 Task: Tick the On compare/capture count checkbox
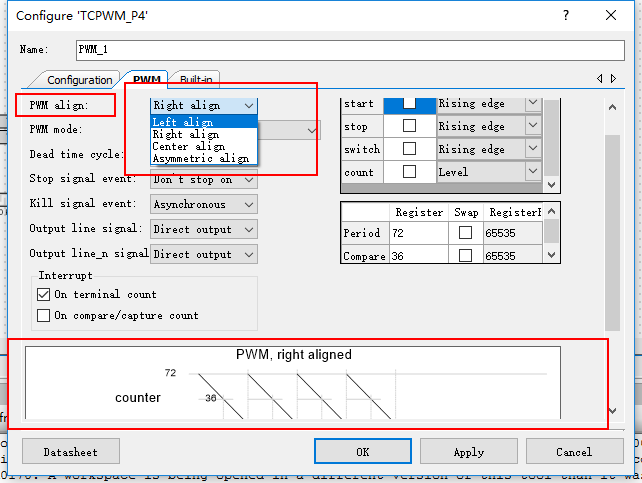(44, 316)
